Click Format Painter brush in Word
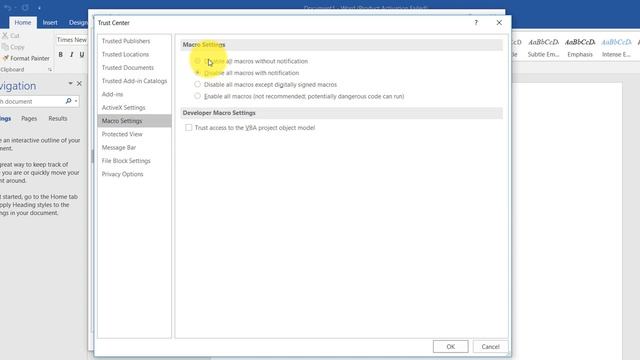640x360 pixels. (x=5, y=58)
